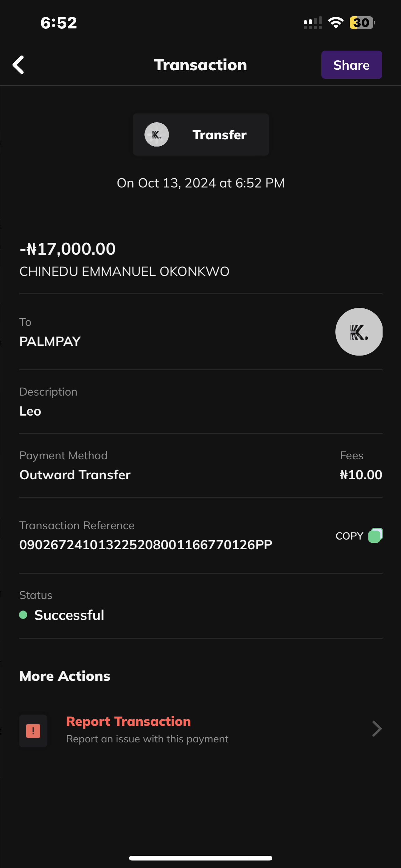Image resolution: width=401 pixels, height=868 pixels.
Task: Tap the clock time in status bar
Action: click(59, 23)
